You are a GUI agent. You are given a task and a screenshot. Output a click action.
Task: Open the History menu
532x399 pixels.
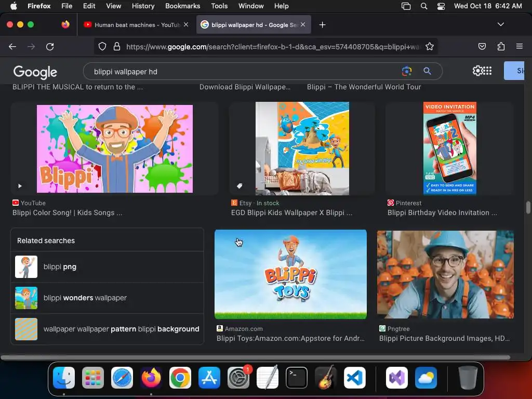(143, 6)
